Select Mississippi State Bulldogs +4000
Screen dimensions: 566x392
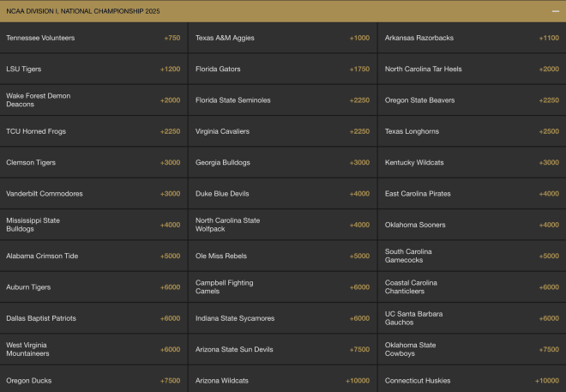click(93, 225)
